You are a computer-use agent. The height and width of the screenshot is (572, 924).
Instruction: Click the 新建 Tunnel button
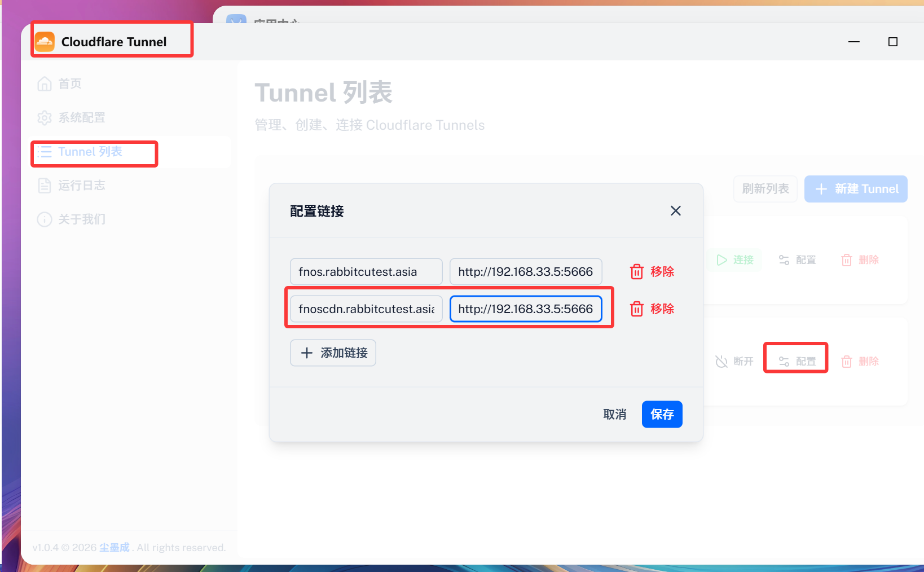pyautogui.click(x=856, y=189)
